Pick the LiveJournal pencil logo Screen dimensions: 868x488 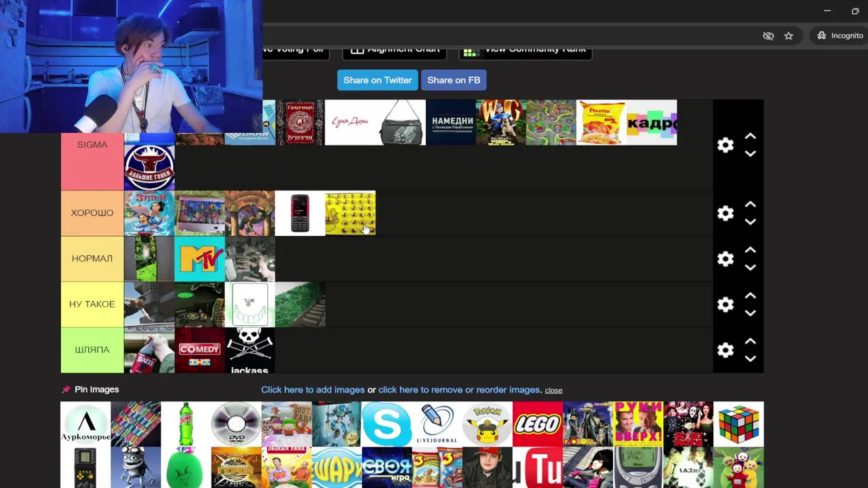[x=437, y=424]
